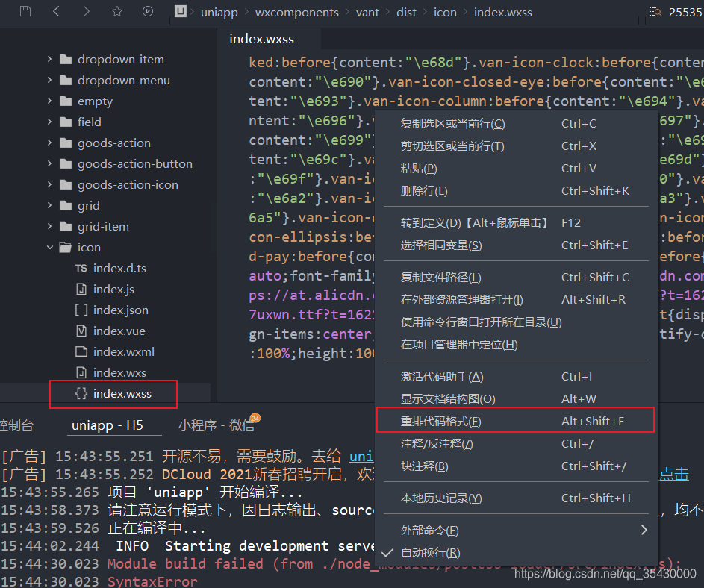Click the Vue file icon beside index.vue

pyautogui.click(x=81, y=331)
